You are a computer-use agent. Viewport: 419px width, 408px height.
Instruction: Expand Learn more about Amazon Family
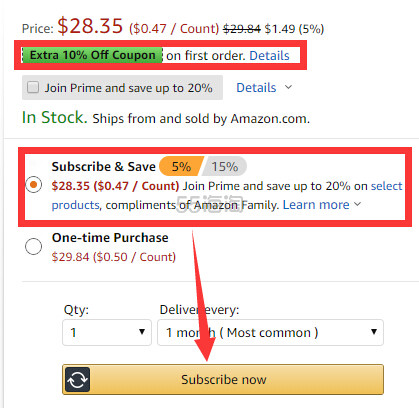tap(316, 205)
